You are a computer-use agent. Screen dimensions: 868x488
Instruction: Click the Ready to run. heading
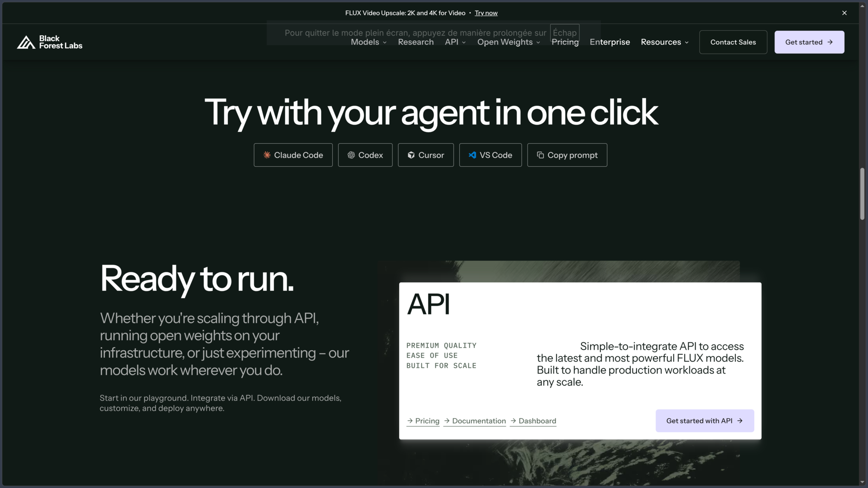(x=197, y=279)
